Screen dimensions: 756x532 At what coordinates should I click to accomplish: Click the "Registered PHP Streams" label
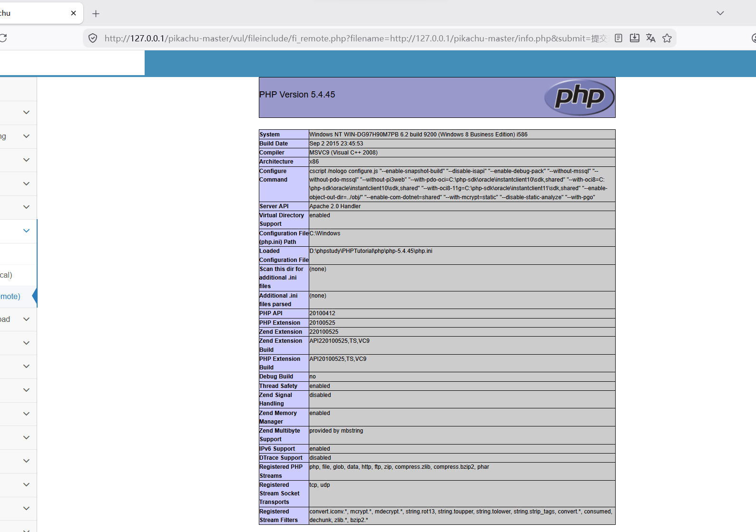[281, 471]
